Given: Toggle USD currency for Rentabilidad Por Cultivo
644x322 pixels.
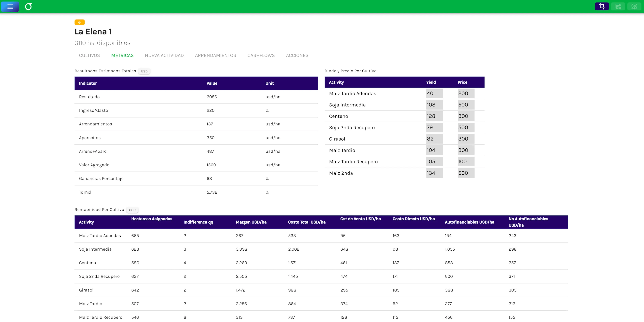Looking at the screenshot, I should pos(132,210).
